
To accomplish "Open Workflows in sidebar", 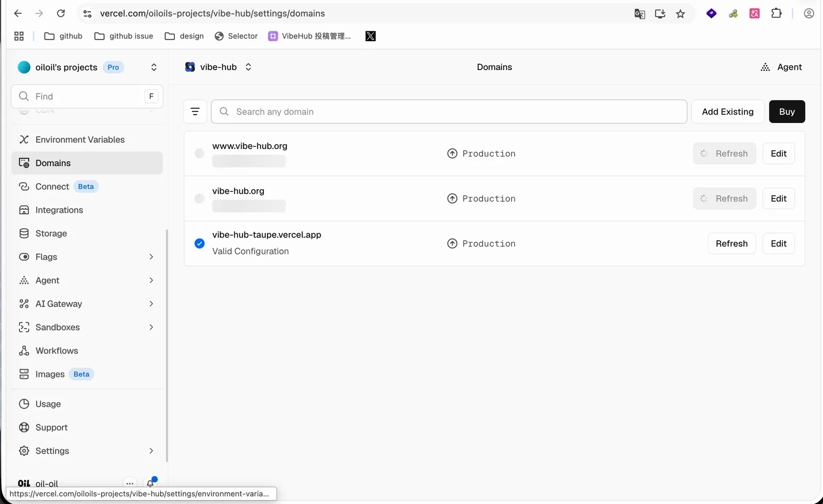I will point(87,351).
